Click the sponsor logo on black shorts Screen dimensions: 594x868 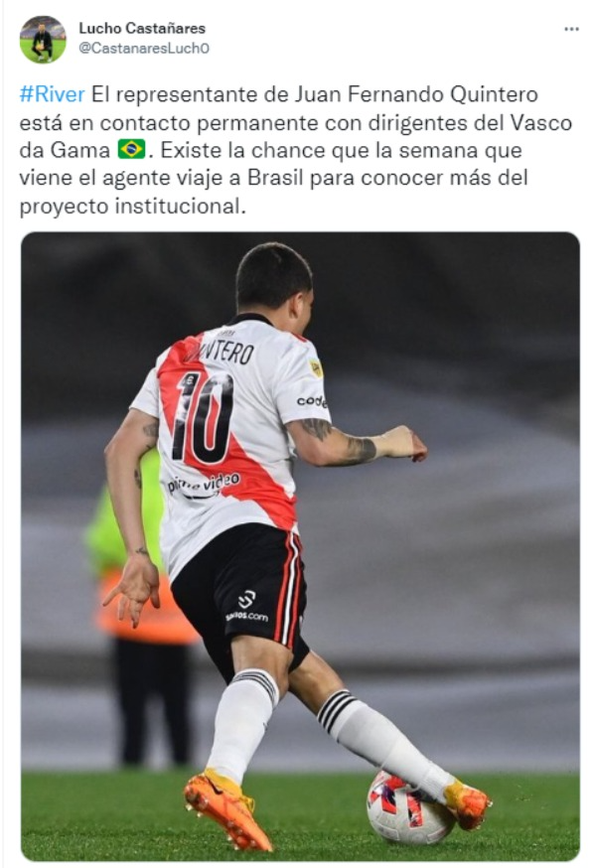point(247,606)
